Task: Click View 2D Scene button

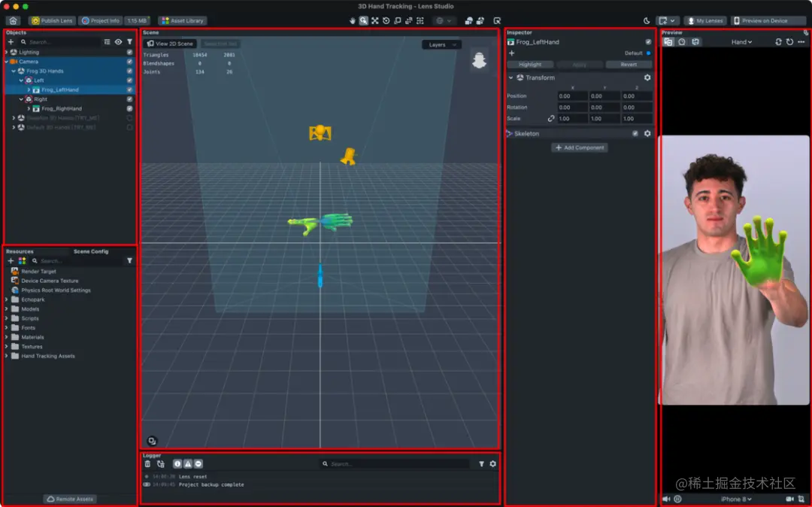Action: [170, 44]
